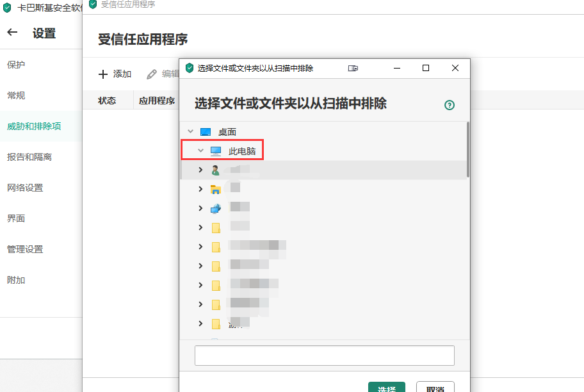Sort by the 状态 column header
584x392 pixels.
click(x=107, y=101)
